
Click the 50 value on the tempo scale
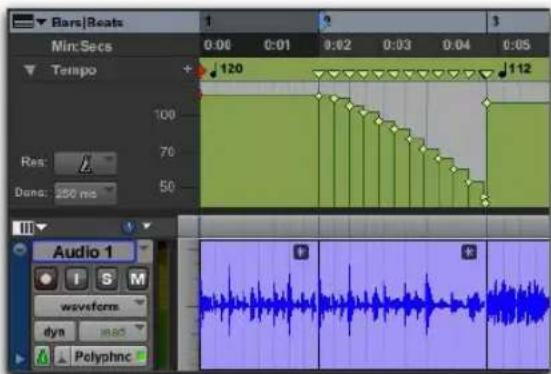point(167,187)
